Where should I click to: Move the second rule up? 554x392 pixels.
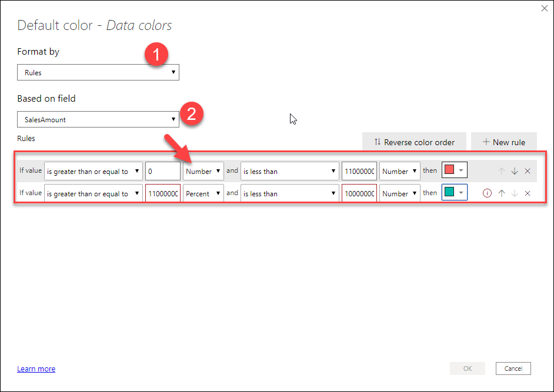point(502,193)
